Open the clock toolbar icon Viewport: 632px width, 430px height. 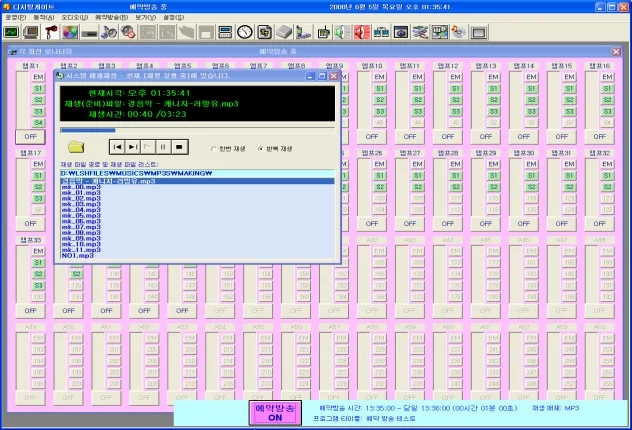pos(245,32)
